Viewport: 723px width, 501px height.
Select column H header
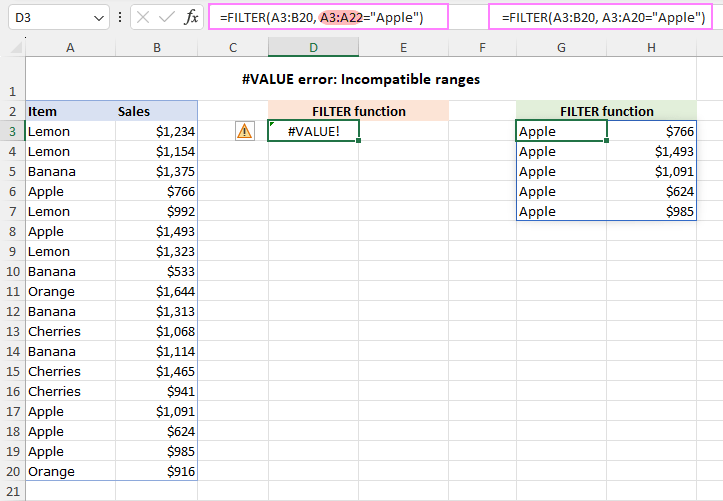(x=651, y=47)
